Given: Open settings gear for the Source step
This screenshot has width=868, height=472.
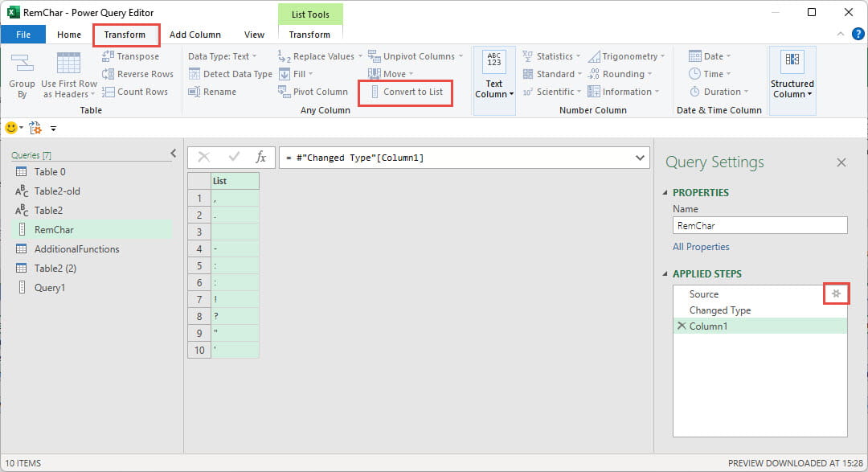Looking at the screenshot, I should (837, 293).
